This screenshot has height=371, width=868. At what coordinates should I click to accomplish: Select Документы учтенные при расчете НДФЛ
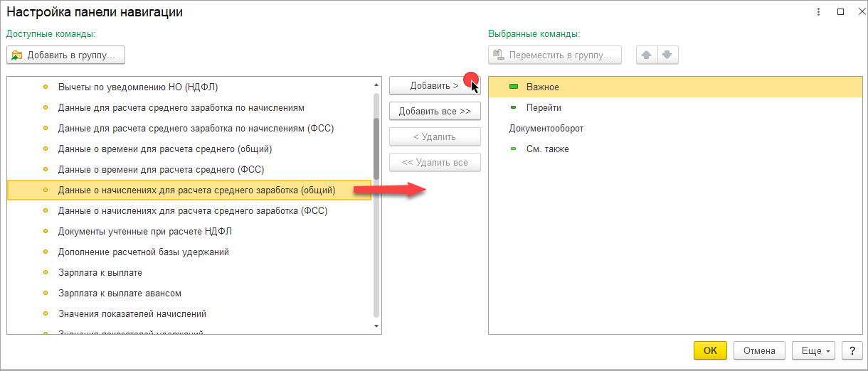(x=189, y=232)
